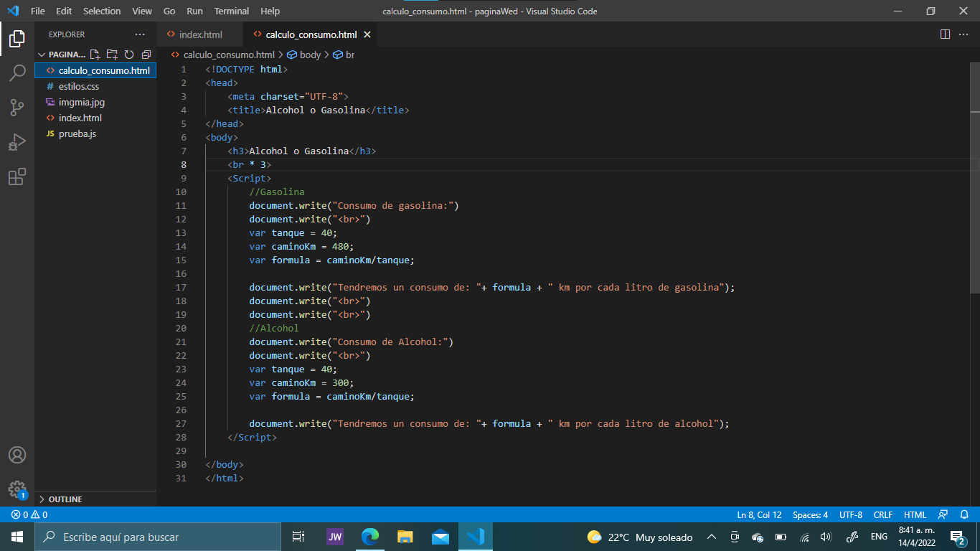Open Task View on the taskbar
This screenshot has width=980, height=551.
point(298,537)
